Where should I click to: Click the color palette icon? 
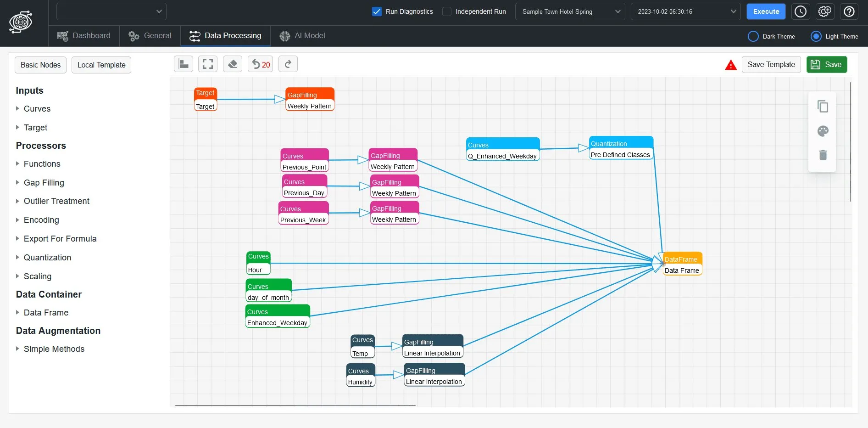(823, 131)
